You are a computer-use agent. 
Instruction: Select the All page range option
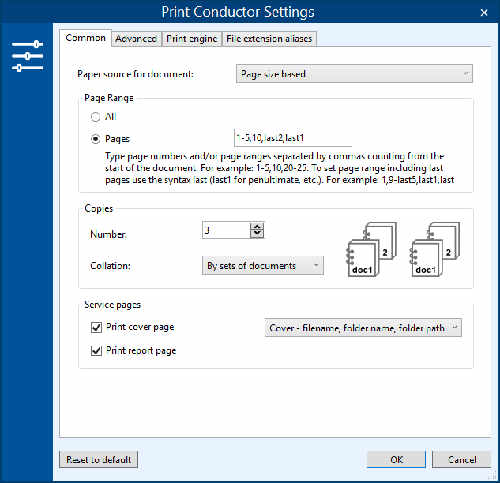[x=96, y=117]
